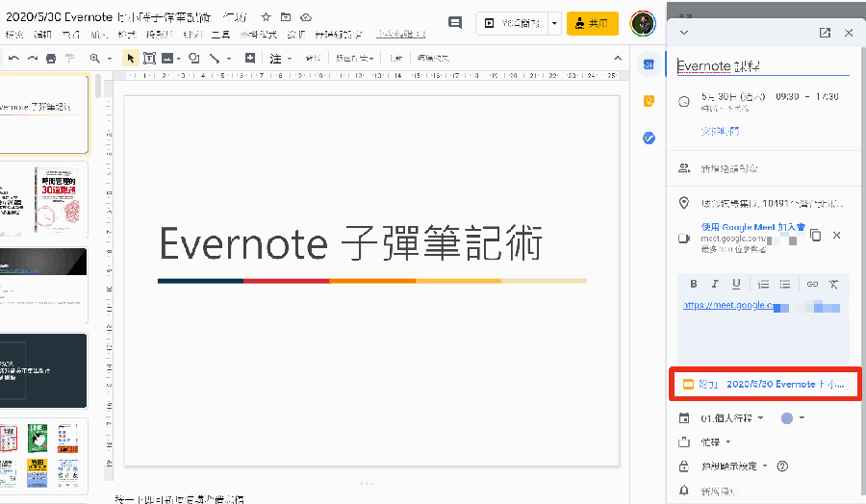
Task: Open comment history speech bubble
Action: [x=454, y=23]
